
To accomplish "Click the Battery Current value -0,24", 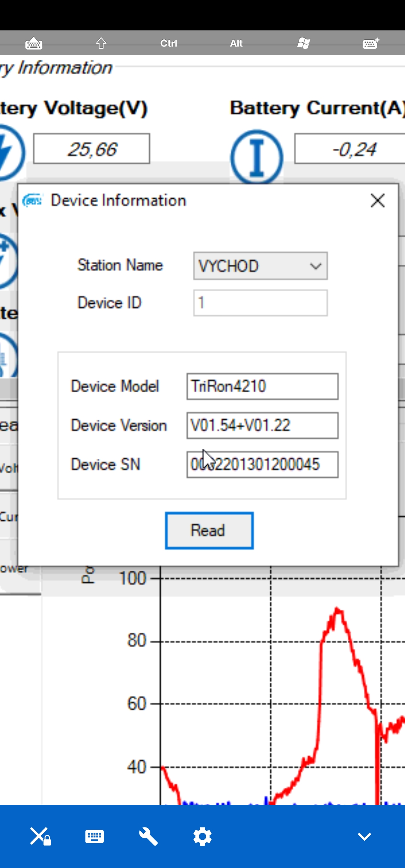I will click(x=350, y=149).
